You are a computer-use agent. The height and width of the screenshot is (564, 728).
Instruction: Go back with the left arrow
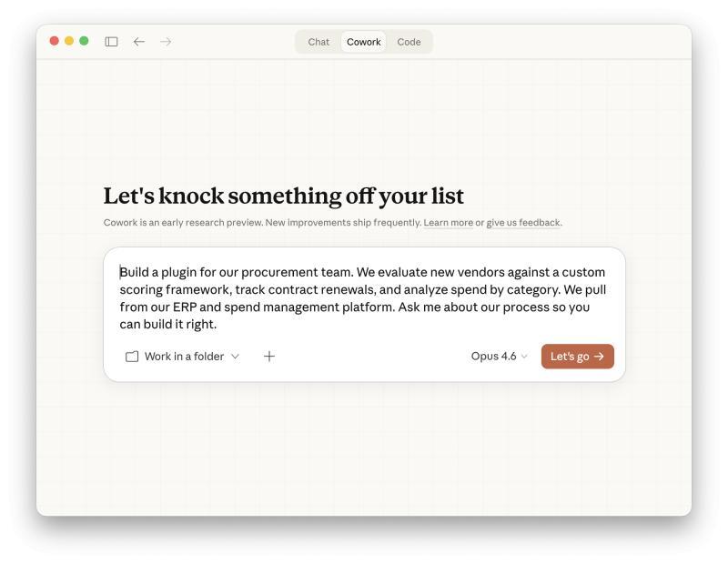coord(138,41)
